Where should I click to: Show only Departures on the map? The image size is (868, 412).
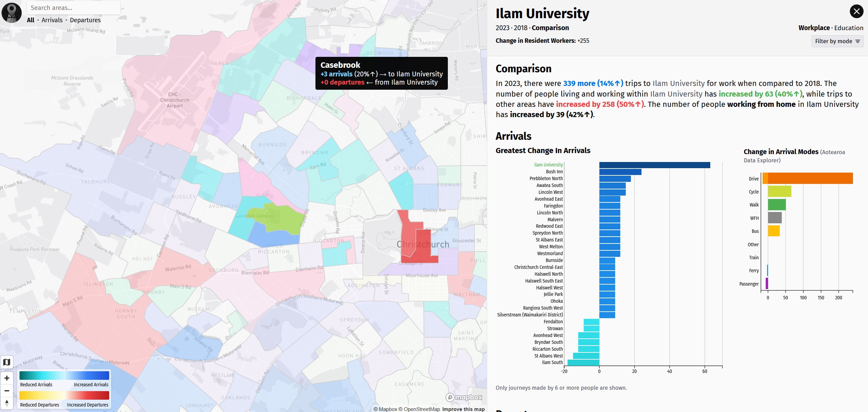(85, 20)
